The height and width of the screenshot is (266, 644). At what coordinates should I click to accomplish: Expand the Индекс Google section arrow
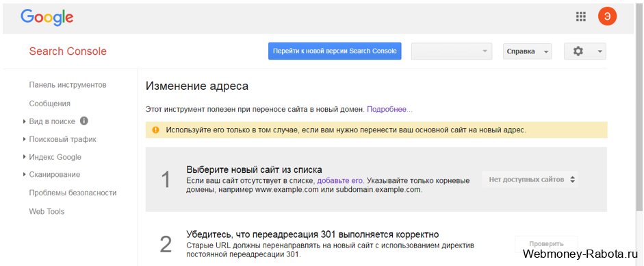pos(25,157)
